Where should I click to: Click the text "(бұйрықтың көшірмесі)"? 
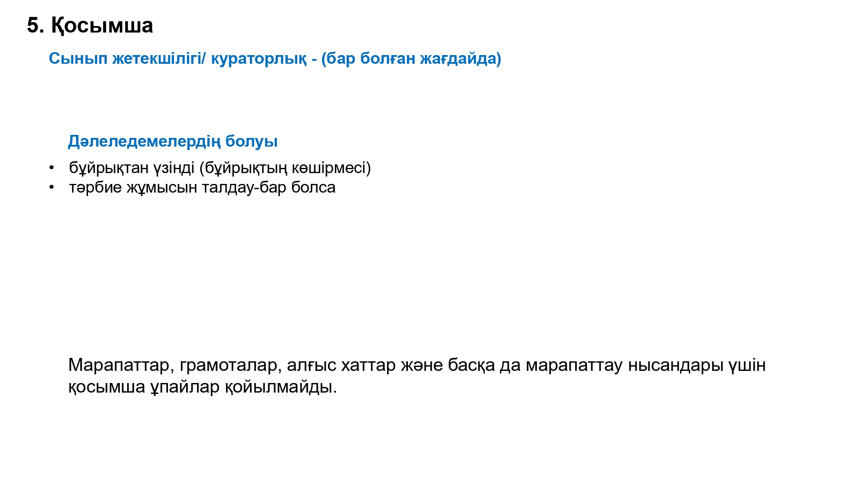[x=285, y=168]
